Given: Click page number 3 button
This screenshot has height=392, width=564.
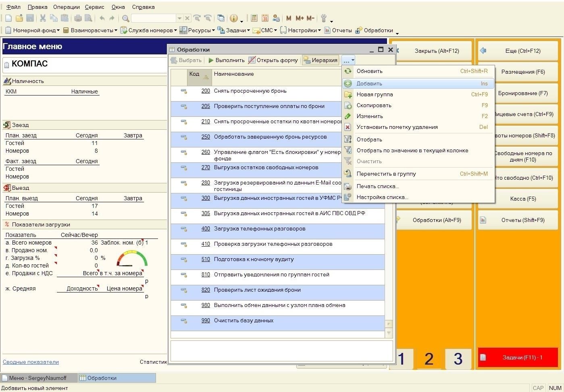Looking at the screenshot, I should pyautogui.click(x=458, y=359).
